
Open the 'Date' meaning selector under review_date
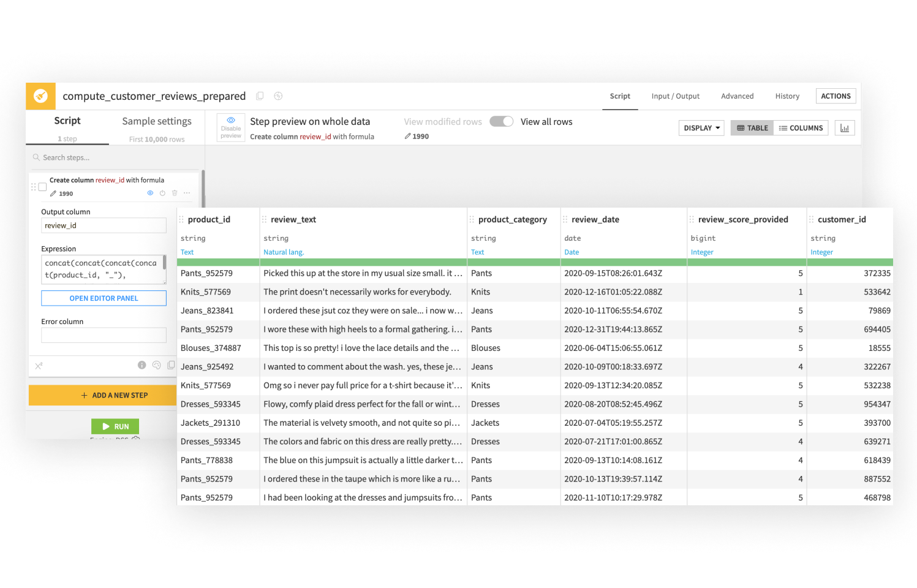[x=572, y=252]
